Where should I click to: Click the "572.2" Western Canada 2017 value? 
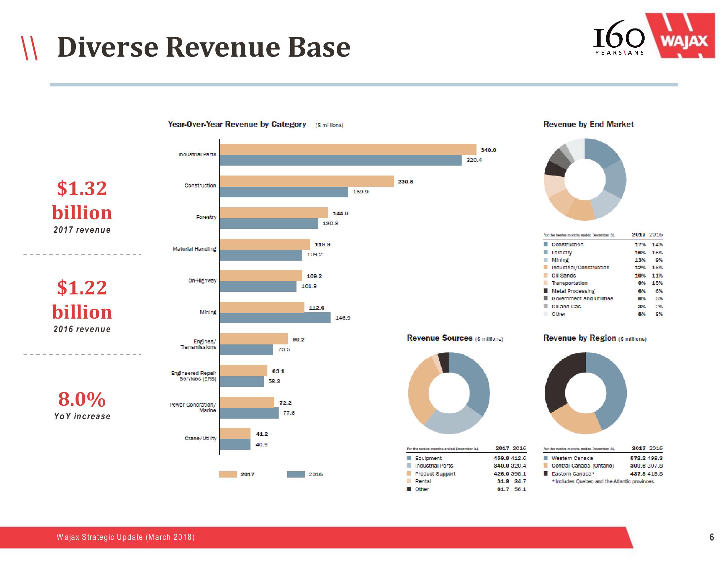(638, 458)
